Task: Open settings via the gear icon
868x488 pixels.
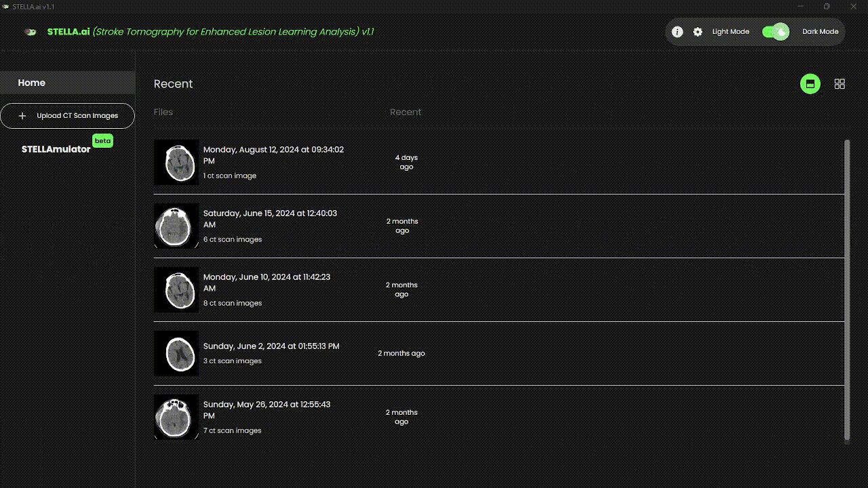Action: pyautogui.click(x=698, y=32)
